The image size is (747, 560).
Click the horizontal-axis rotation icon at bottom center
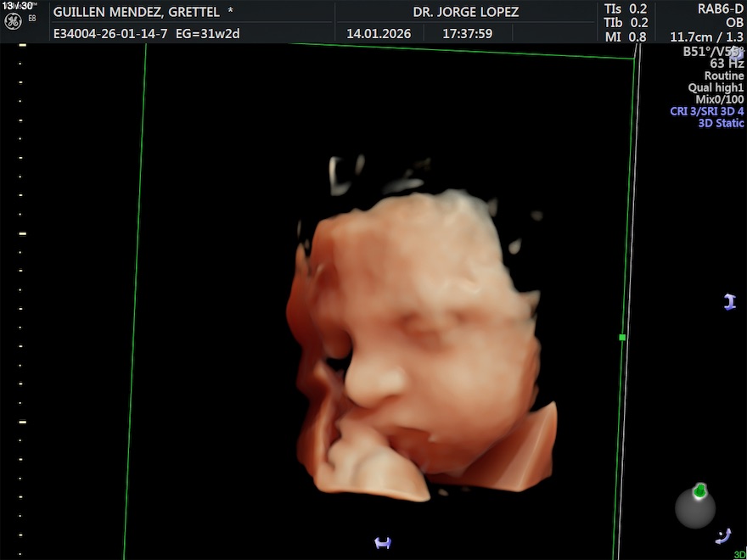pyautogui.click(x=383, y=543)
